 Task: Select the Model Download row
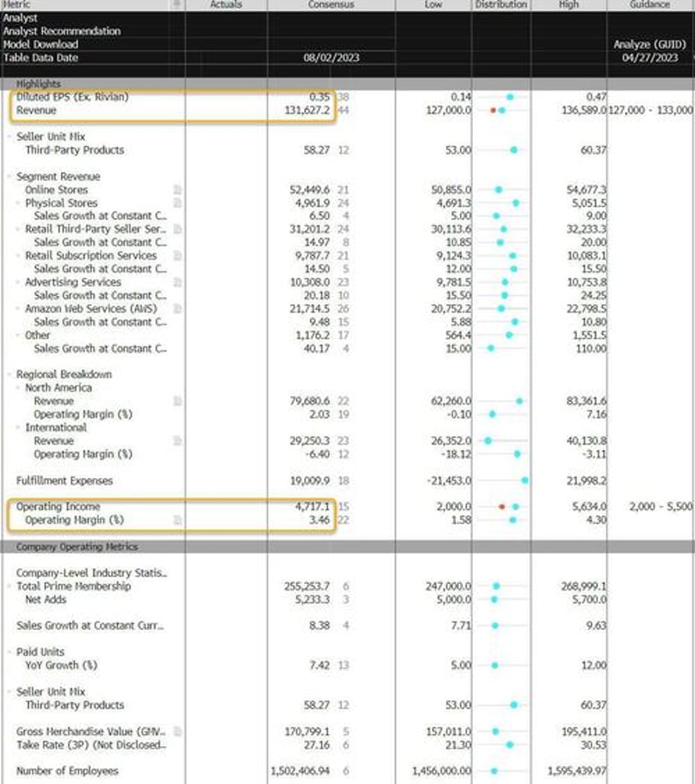(41, 44)
